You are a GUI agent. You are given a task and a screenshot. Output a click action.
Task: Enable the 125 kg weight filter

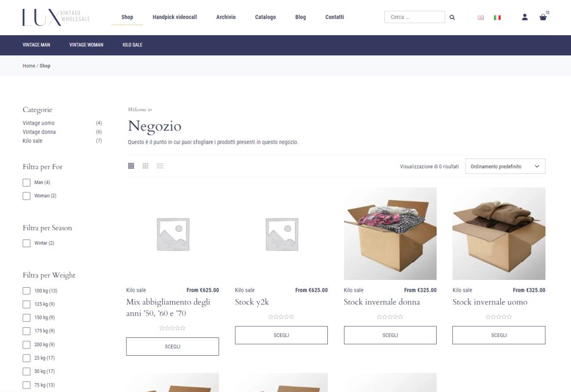pyautogui.click(x=27, y=304)
